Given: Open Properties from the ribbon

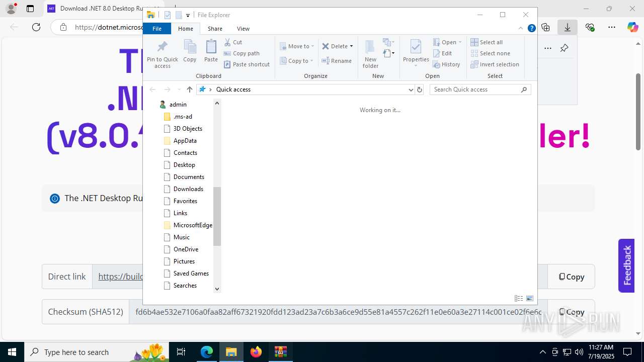Looking at the screenshot, I should point(416,52).
